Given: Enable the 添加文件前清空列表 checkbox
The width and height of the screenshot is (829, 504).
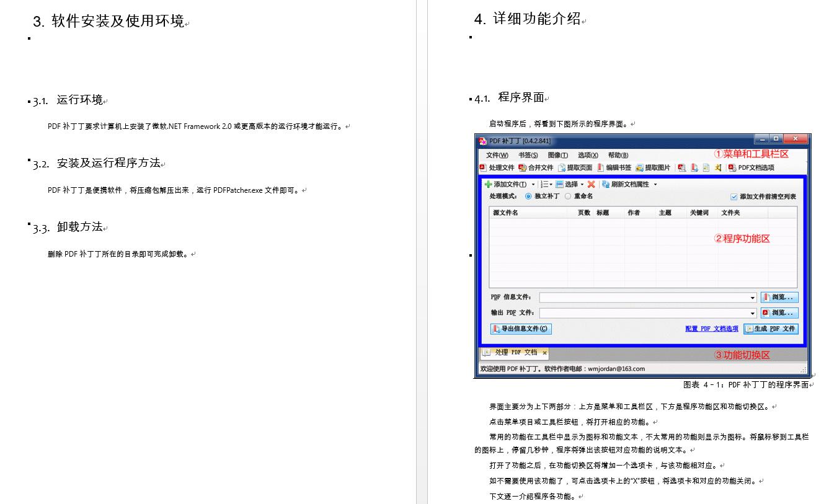Looking at the screenshot, I should pyautogui.click(x=734, y=196).
